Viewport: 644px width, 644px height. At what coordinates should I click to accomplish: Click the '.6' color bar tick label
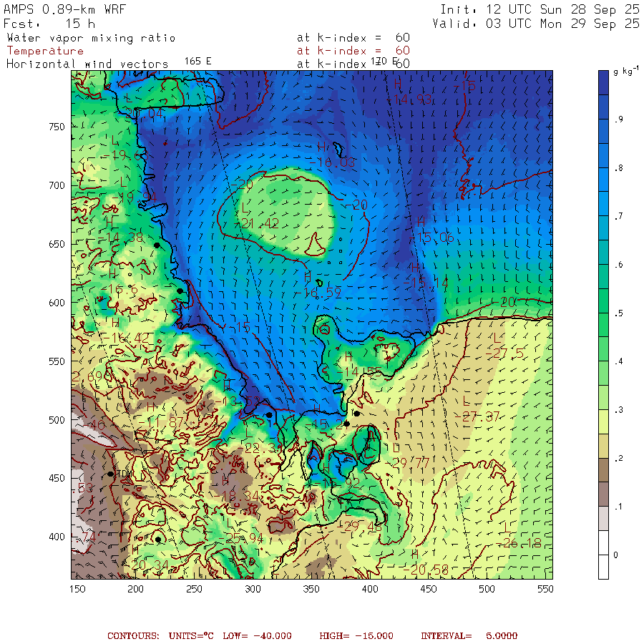point(618,265)
